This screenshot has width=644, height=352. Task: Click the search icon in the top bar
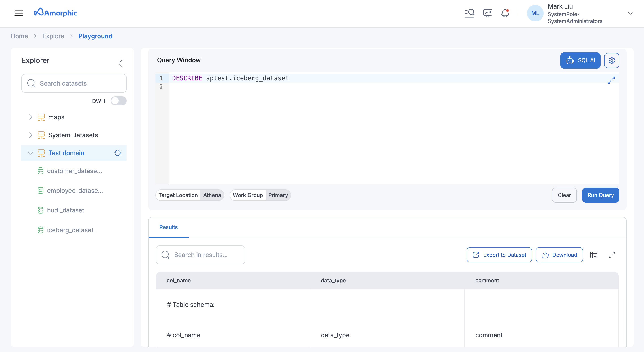pos(470,13)
